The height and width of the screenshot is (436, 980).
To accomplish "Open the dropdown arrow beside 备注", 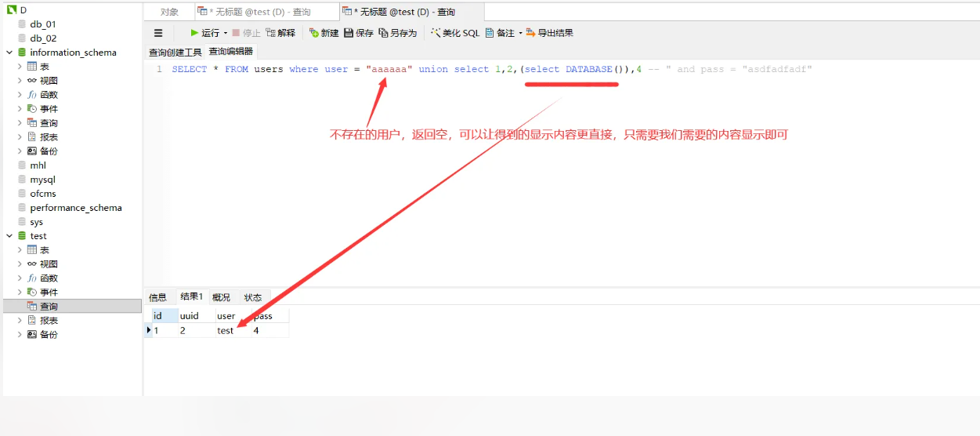I will (520, 33).
